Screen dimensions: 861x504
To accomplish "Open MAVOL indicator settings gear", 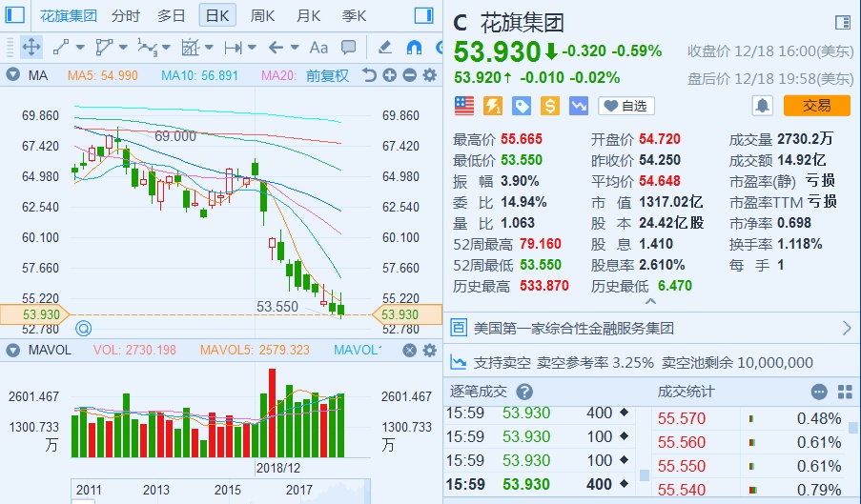I will coord(430,350).
